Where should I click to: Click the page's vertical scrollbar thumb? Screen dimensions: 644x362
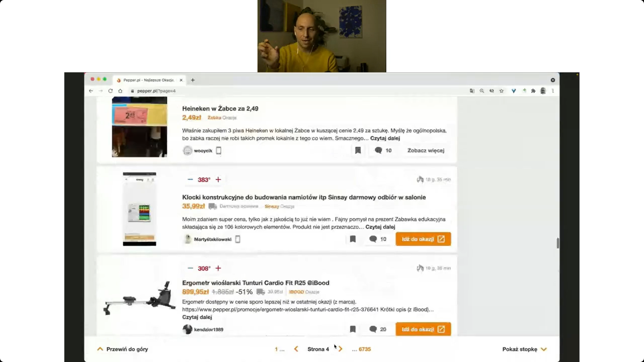[x=558, y=243]
